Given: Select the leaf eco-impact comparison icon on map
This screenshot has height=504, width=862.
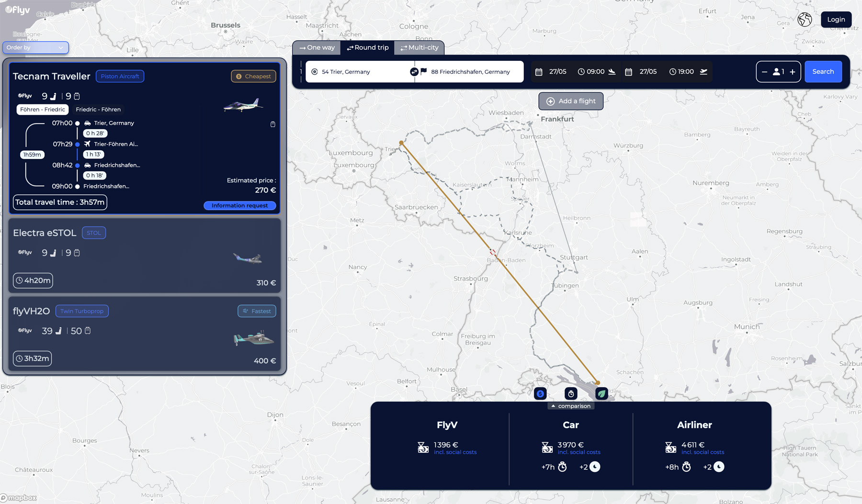Looking at the screenshot, I should [602, 393].
